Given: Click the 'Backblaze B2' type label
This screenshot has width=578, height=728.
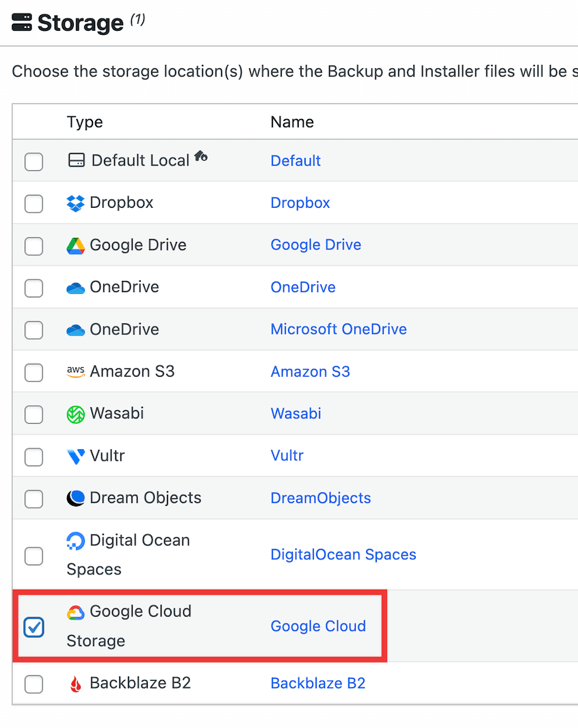Looking at the screenshot, I should (x=140, y=683).
